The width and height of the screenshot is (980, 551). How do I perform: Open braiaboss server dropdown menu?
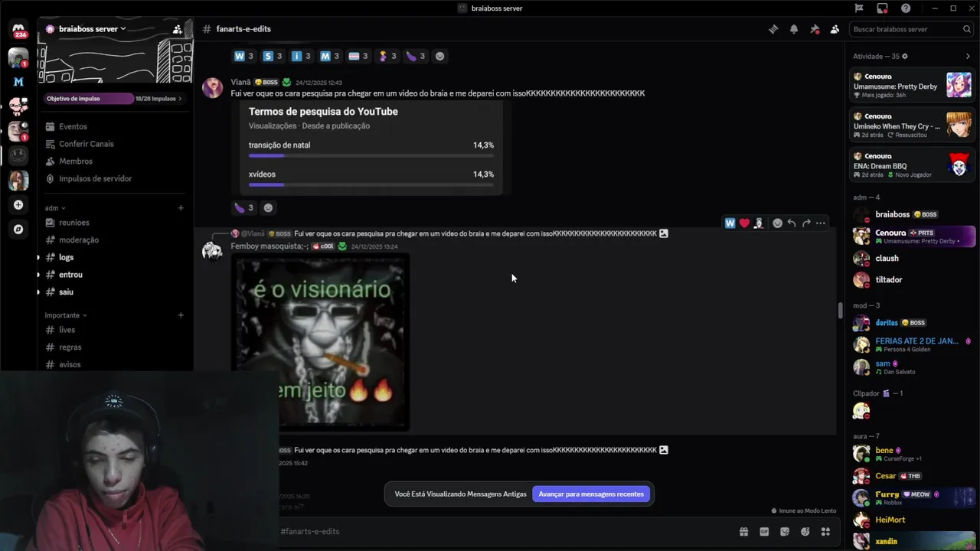click(92, 29)
